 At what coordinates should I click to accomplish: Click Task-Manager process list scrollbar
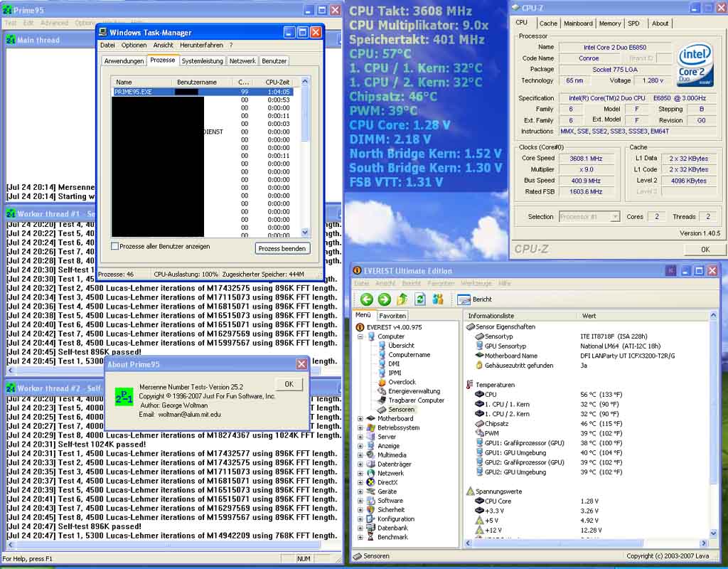coord(304,157)
